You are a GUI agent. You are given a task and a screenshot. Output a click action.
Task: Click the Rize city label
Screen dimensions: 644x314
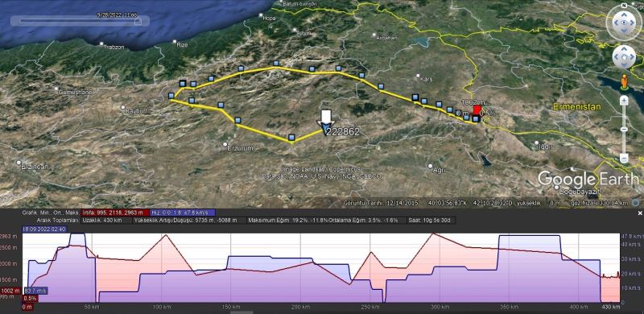(x=182, y=45)
